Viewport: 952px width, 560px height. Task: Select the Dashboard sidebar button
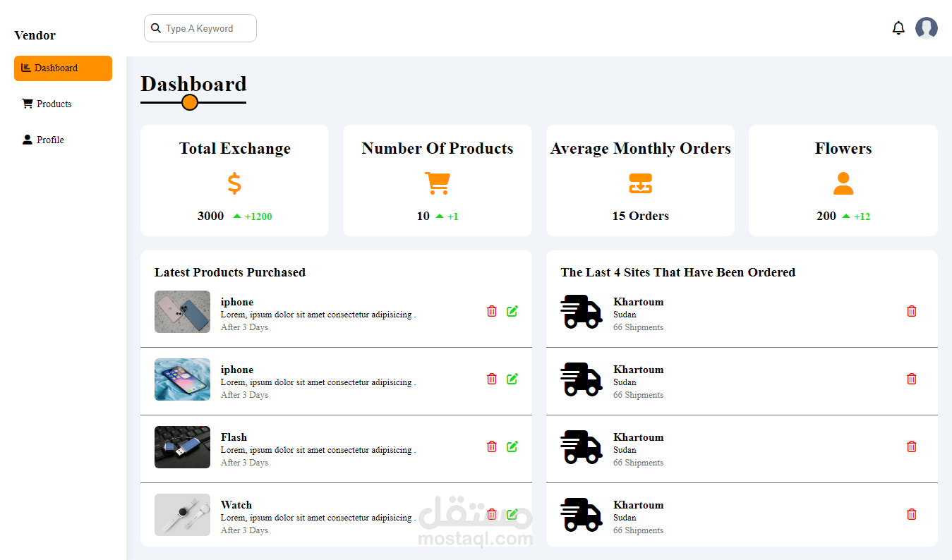point(63,68)
